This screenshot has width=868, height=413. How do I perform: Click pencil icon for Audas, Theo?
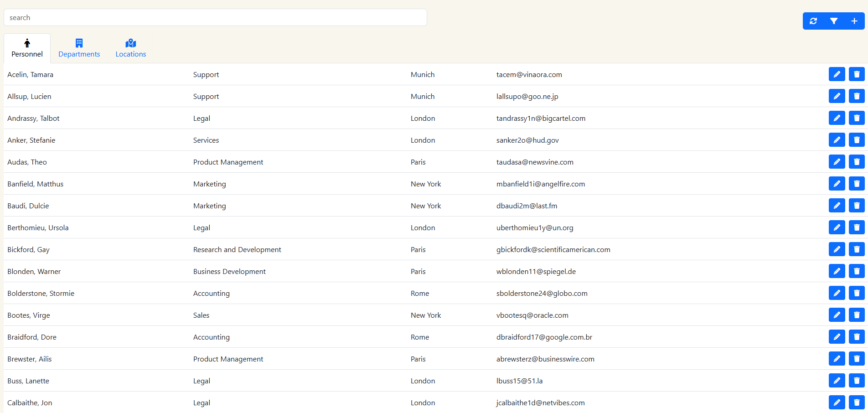coord(837,162)
